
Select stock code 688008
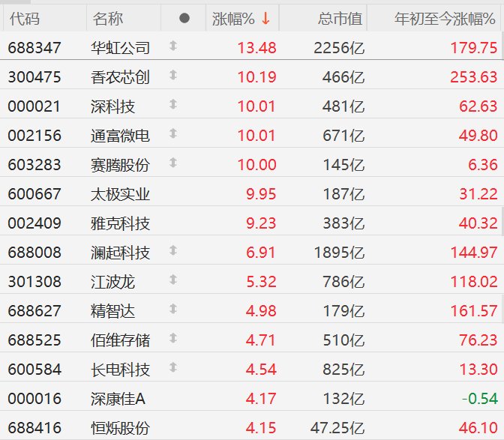[x=34, y=253]
